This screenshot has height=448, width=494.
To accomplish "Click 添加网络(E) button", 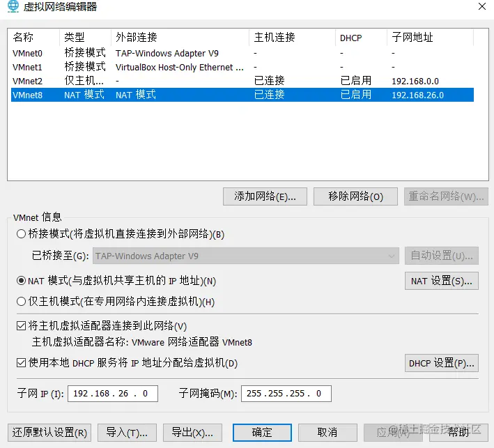I will [x=265, y=196].
